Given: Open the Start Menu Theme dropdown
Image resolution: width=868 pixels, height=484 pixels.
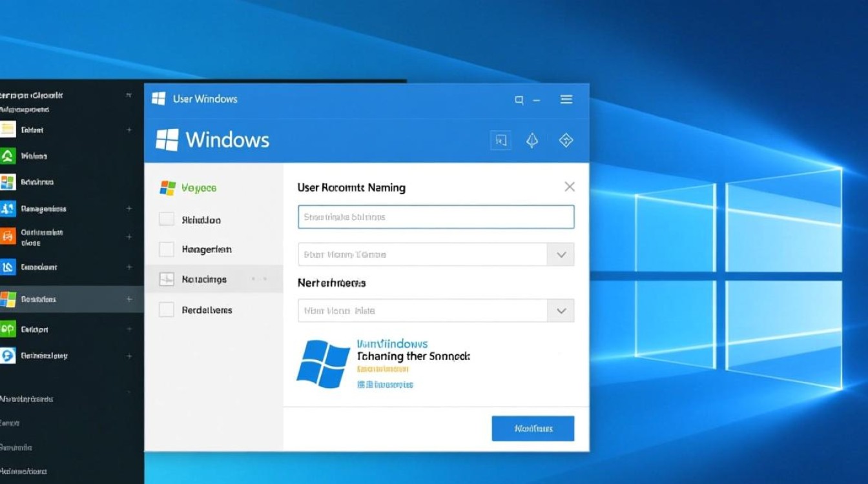Looking at the screenshot, I should pyautogui.click(x=561, y=254).
